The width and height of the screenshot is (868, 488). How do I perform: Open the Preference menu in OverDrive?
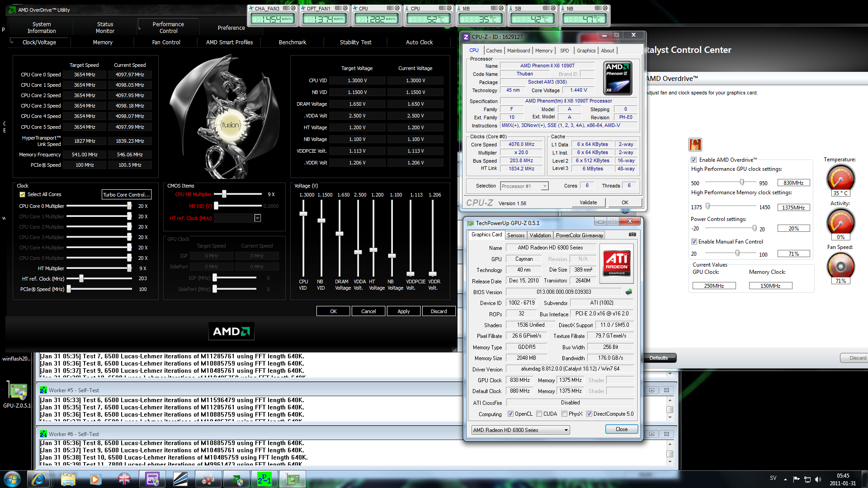[x=231, y=28]
